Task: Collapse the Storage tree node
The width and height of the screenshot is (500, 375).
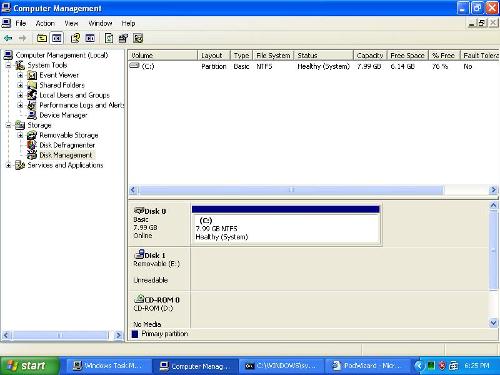Action: [x=8, y=125]
